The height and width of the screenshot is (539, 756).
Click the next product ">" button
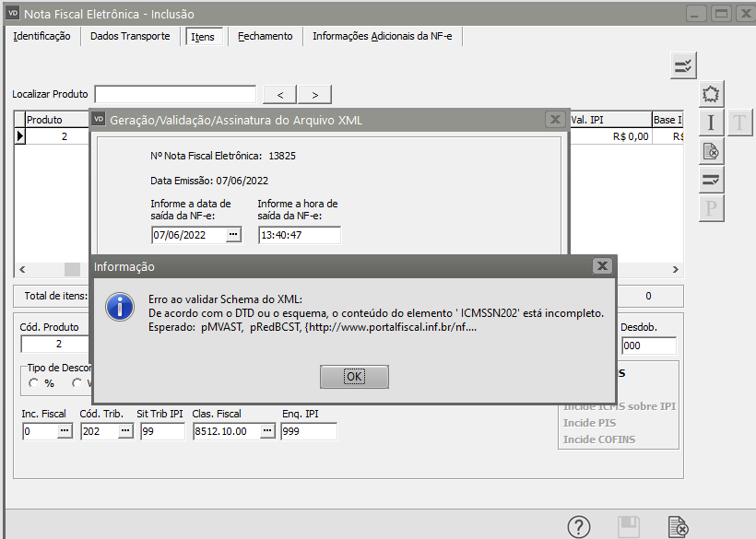(x=314, y=94)
